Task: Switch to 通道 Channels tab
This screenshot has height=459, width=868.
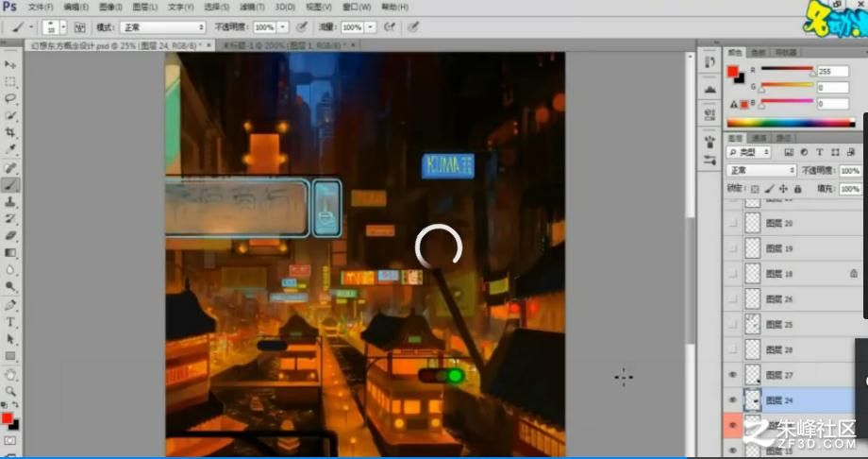Action: [759, 138]
